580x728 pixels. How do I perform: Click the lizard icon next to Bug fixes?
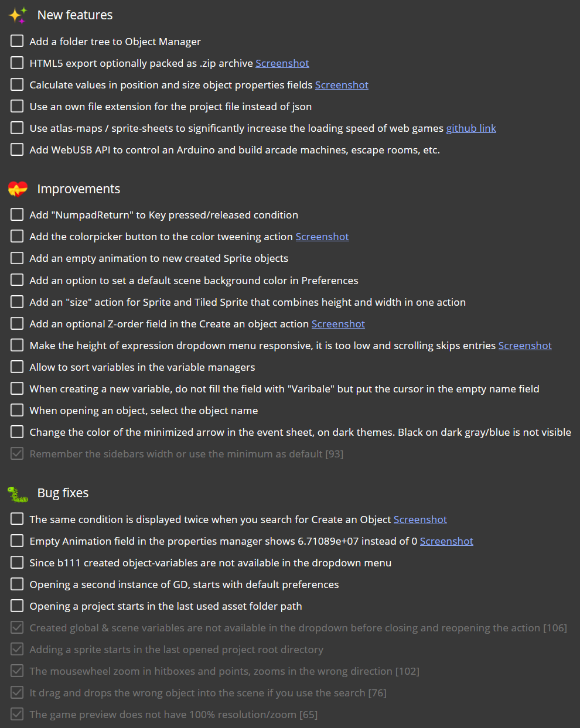(x=17, y=493)
